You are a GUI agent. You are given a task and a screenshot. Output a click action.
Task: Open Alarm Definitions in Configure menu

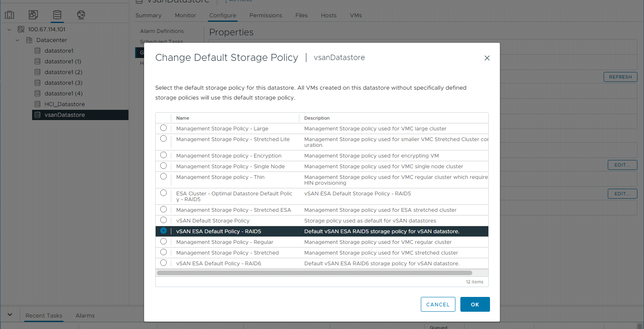click(162, 31)
